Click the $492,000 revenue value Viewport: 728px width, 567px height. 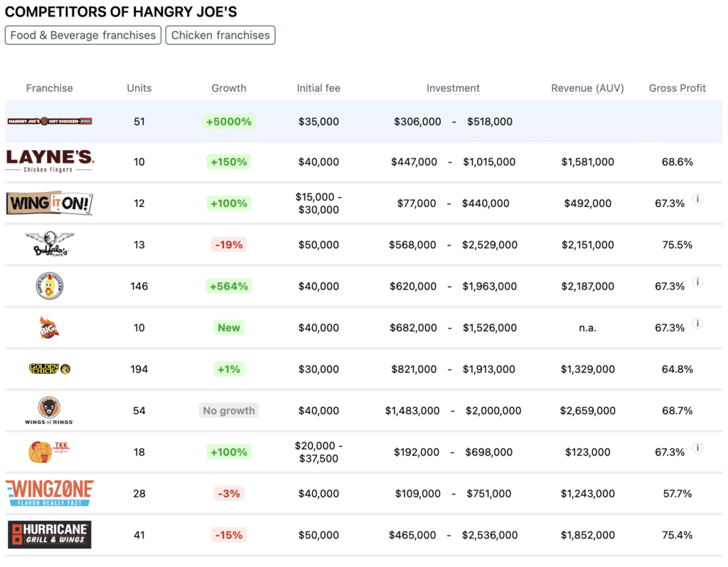pos(587,203)
